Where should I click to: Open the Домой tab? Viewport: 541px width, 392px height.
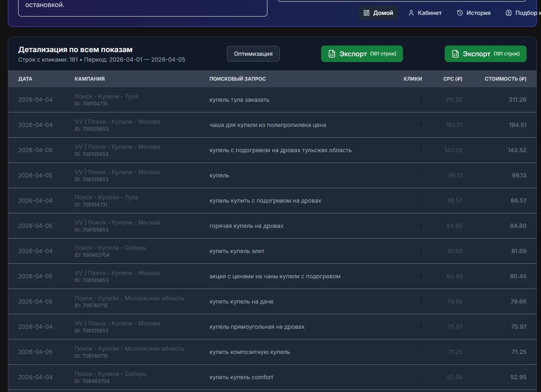coord(378,13)
